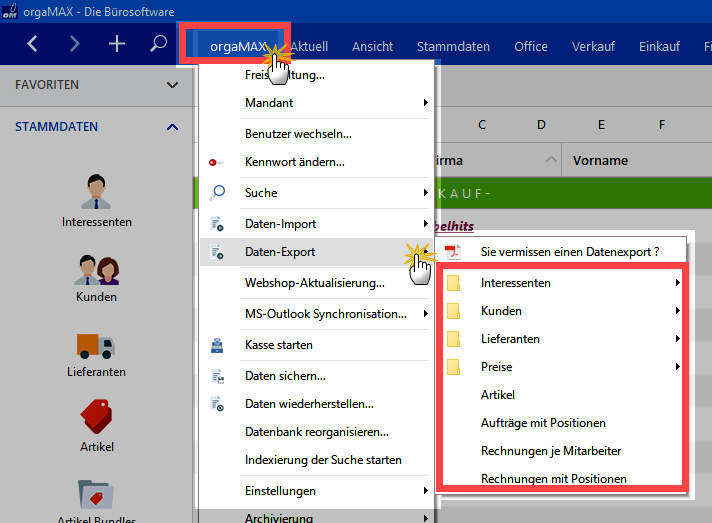Click the Preise folder icon in submenu
The width and height of the screenshot is (712, 523).
point(453,367)
